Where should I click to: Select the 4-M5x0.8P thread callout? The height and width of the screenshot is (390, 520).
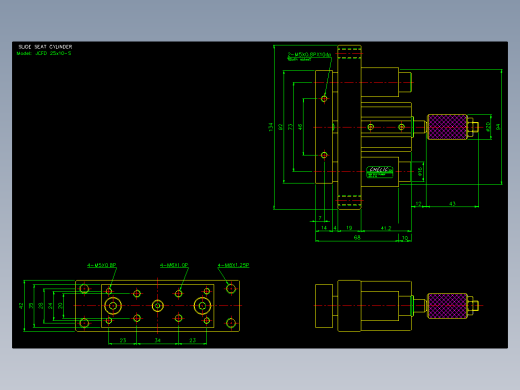(102, 265)
